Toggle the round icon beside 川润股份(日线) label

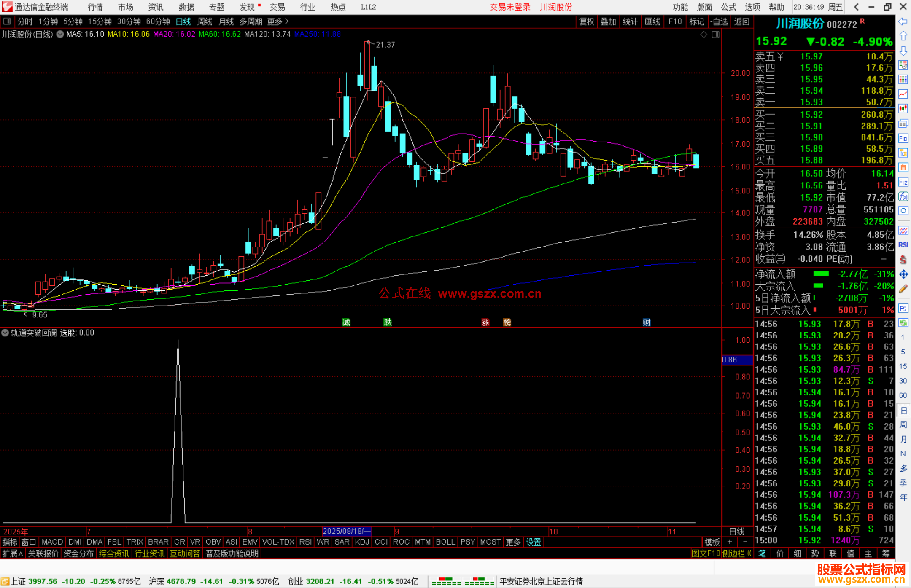(60, 34)
